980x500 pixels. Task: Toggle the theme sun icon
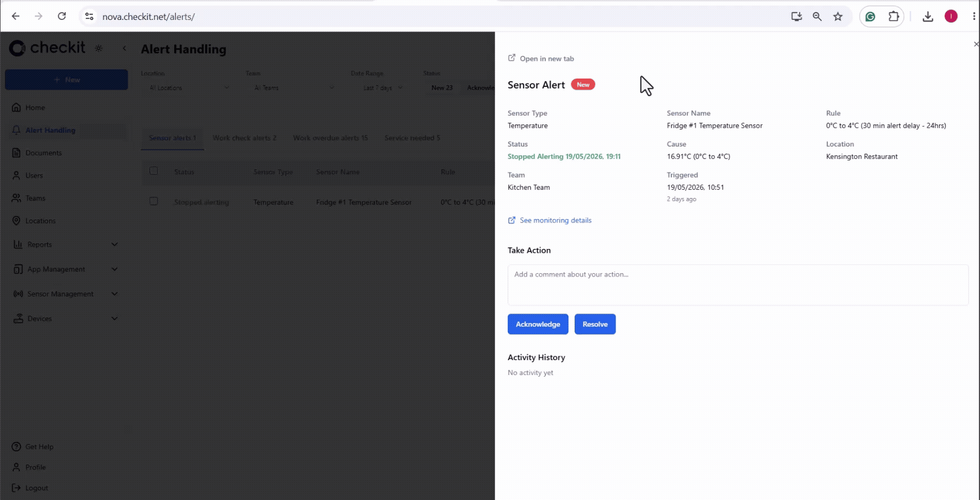(x=98, y=48)
